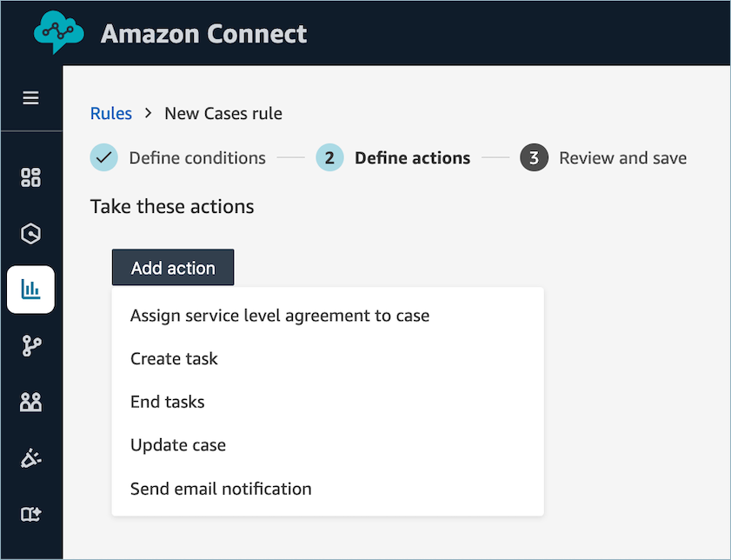Choose Update case action
Screen dimensions: 731x560
178,444
